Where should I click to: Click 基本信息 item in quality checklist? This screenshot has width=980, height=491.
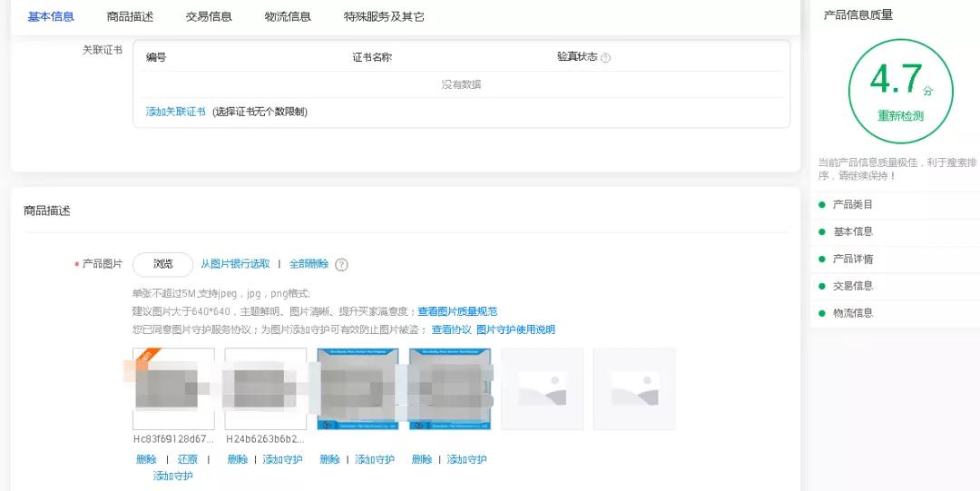coord(852,232)
